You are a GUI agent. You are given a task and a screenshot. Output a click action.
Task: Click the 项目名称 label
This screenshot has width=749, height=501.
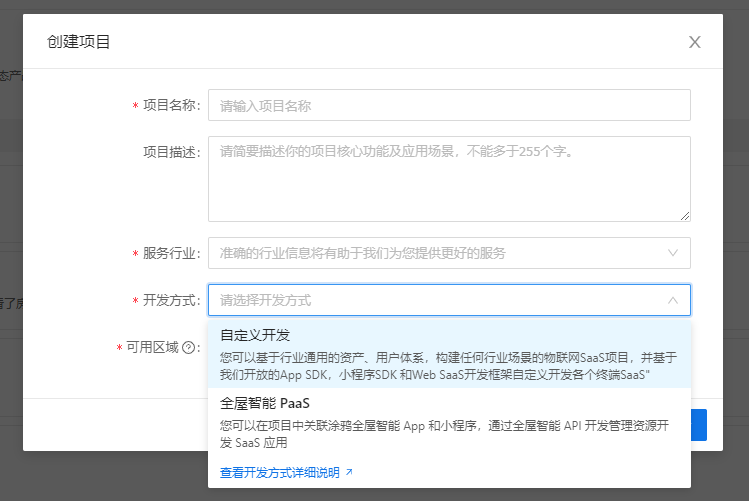click(x=169, y=105)
